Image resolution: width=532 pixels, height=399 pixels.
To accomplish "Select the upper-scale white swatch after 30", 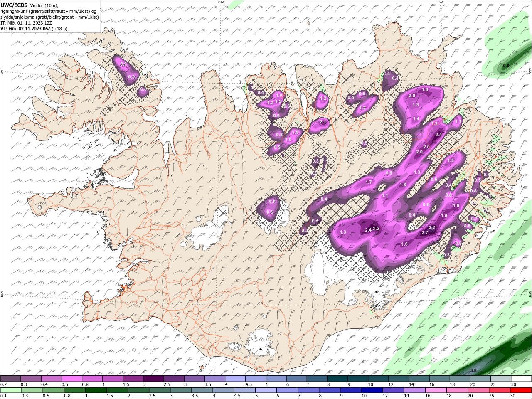I will click(x=521, y=378).
